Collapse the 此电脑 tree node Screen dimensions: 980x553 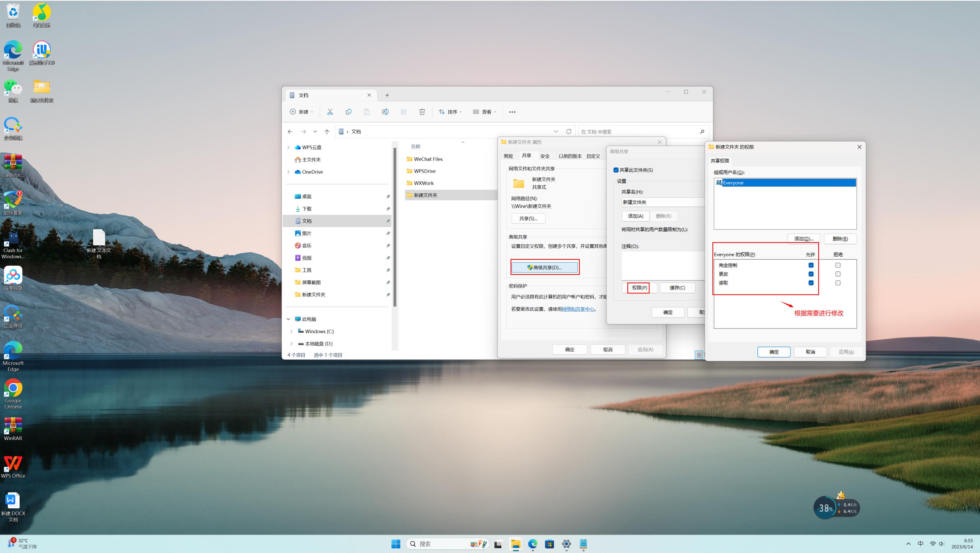[288, 319]
